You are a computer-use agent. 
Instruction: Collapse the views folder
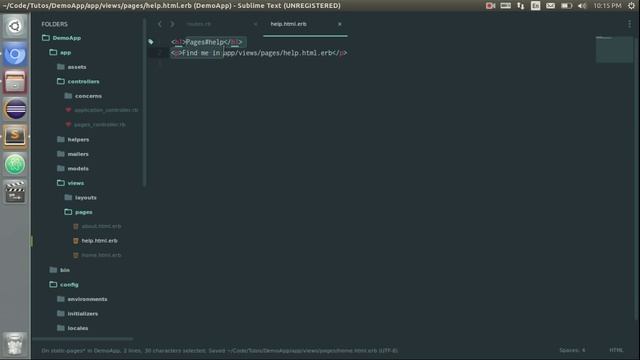(71, 183)
